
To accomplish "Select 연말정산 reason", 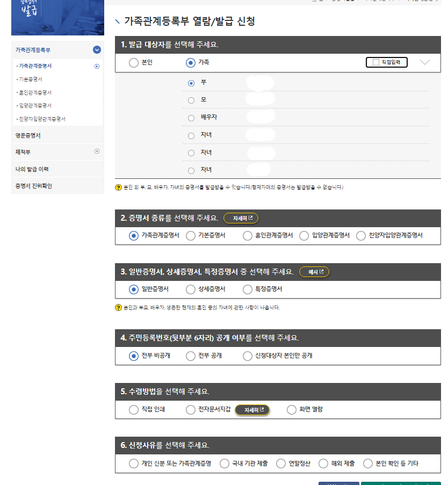I will [281, 464].
